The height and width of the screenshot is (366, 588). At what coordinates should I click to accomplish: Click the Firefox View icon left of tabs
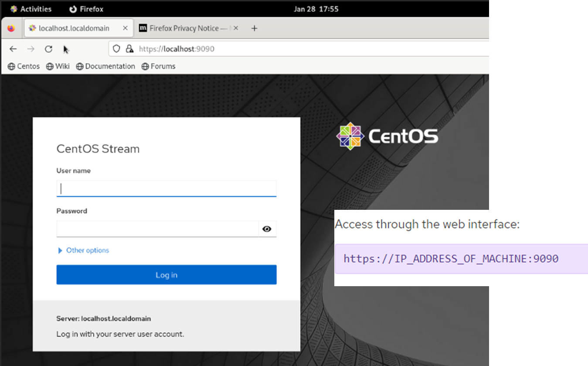click(x=11, y=28)
